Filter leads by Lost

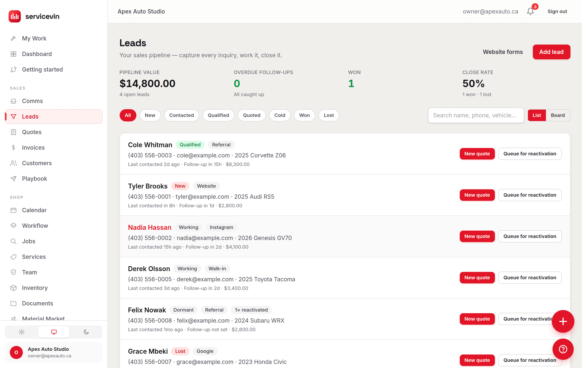[329, 115]
